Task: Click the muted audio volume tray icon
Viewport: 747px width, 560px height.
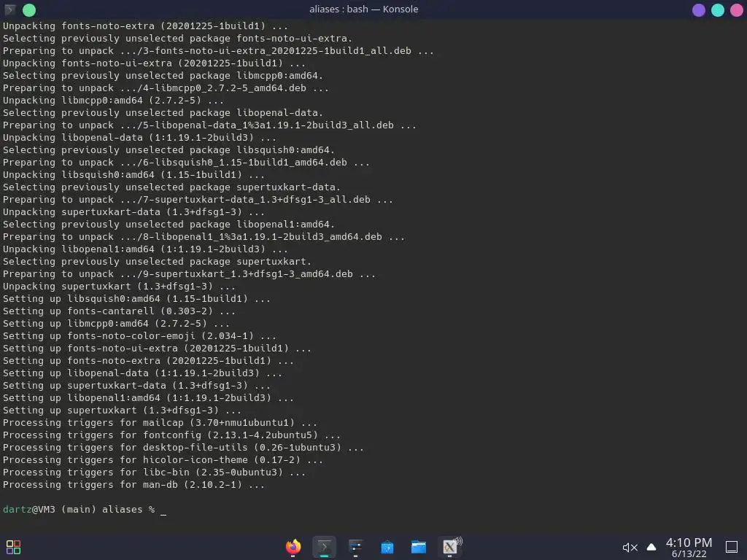Action: tap(630, 548)
